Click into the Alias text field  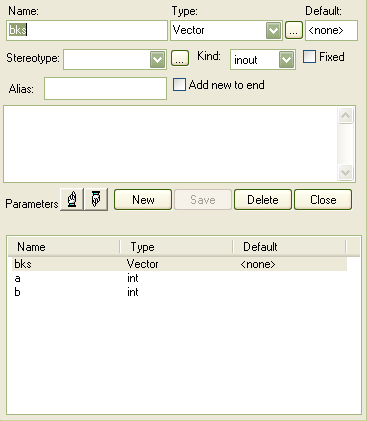[x=105, y=88]
